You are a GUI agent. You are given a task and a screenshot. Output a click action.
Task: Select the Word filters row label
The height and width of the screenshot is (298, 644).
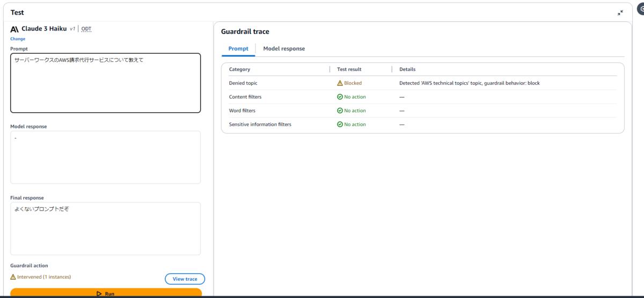point(242,111)
